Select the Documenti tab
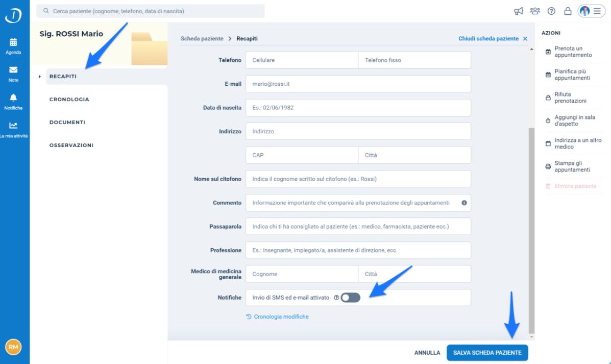 pos(67,123)
